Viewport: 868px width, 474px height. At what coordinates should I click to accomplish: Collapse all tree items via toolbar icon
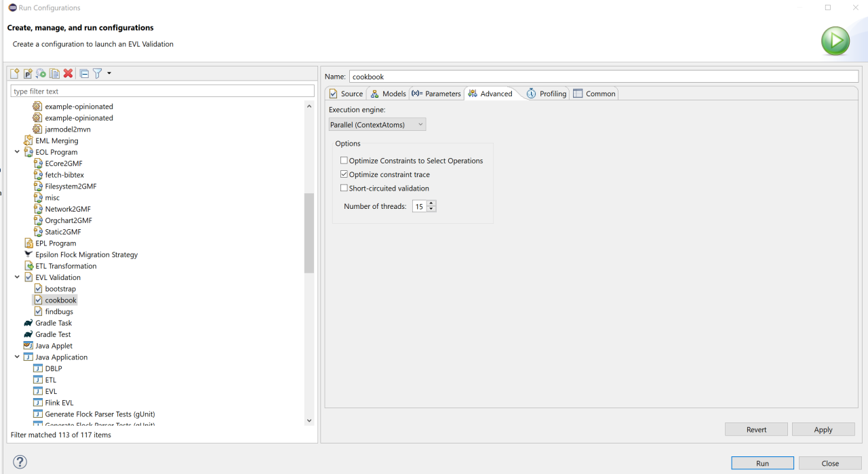(84, 73)
